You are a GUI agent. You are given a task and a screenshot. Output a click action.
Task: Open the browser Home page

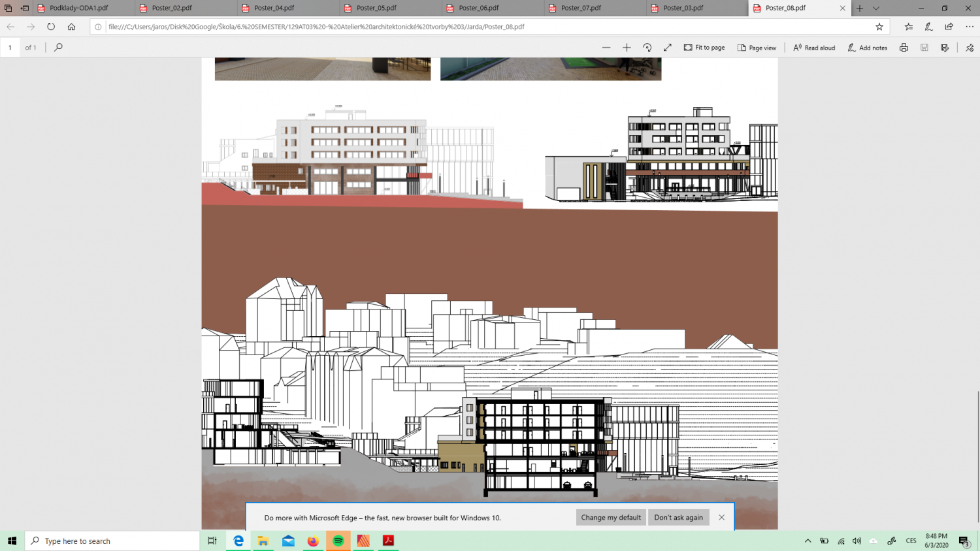tap(71, 27)
